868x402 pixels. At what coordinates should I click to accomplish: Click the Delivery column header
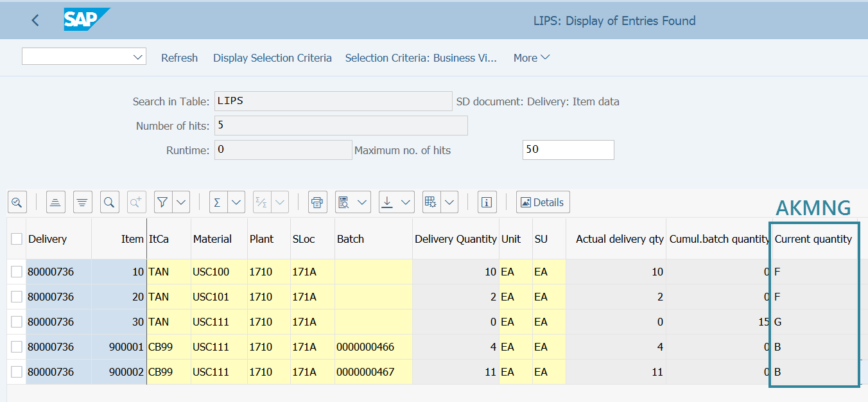58,239
